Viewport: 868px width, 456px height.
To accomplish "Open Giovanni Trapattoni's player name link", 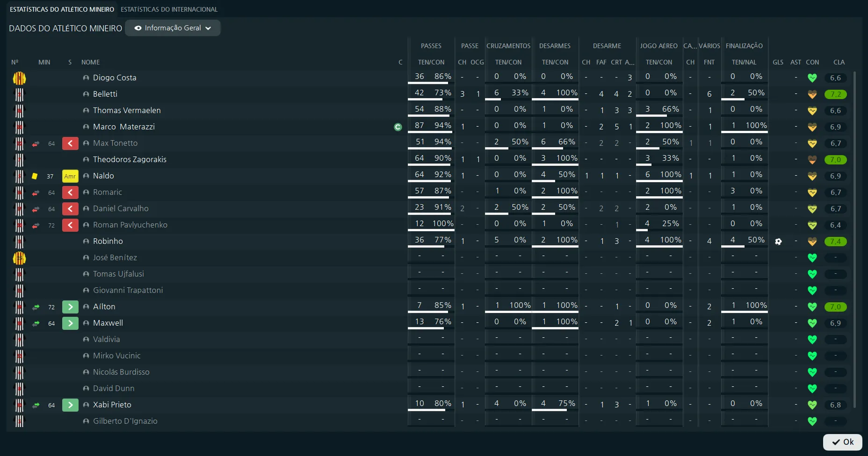I will click(128, 291).
